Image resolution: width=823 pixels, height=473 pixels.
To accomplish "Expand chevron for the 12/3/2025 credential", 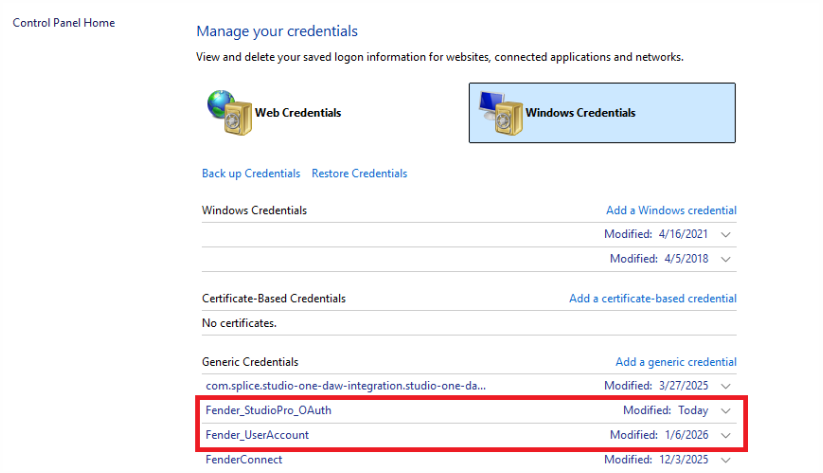I will click(726, 460).
